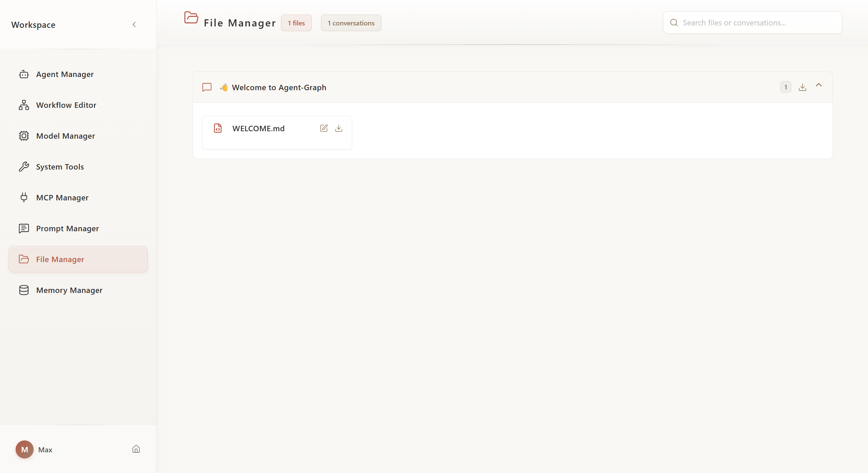Collapse the Welcome to Agent-Graph section
The image size is (868, 473).
click(819, 86)
